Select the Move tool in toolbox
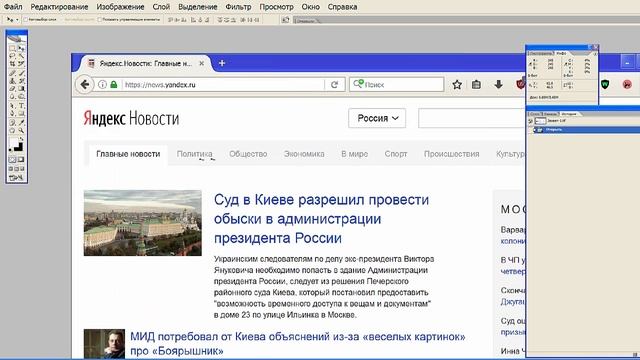Screen dimensions: 640x360 click(21, 48)
